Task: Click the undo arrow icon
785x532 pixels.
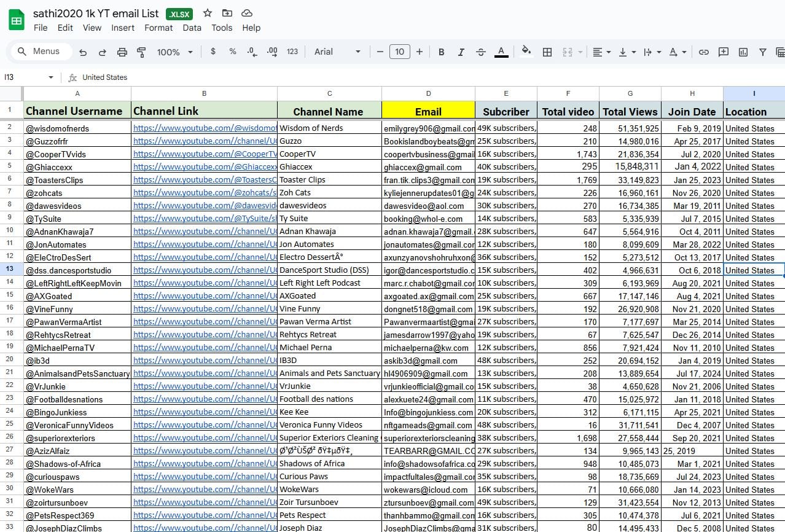Action: pyautogui.click(x=83, y=52)
